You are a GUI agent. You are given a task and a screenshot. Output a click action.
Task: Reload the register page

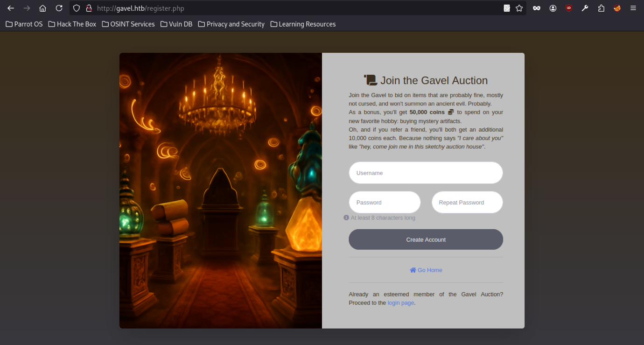click(59, 8)
